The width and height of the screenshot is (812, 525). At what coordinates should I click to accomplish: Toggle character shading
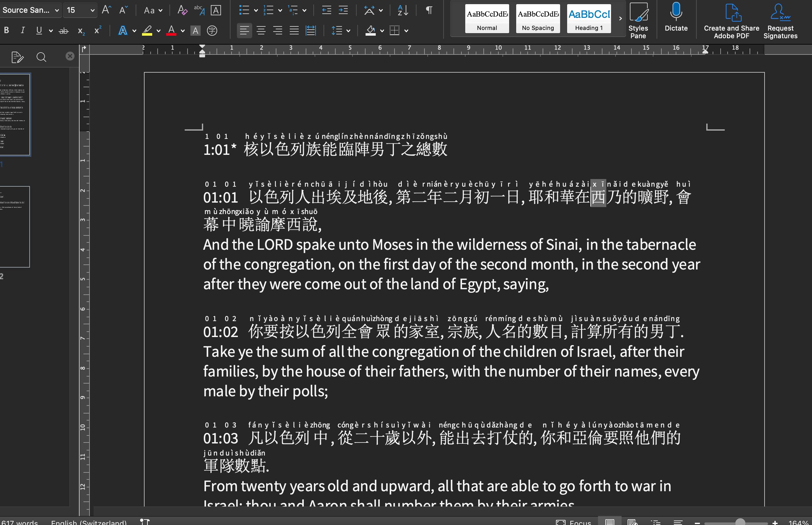click(195, 31)
